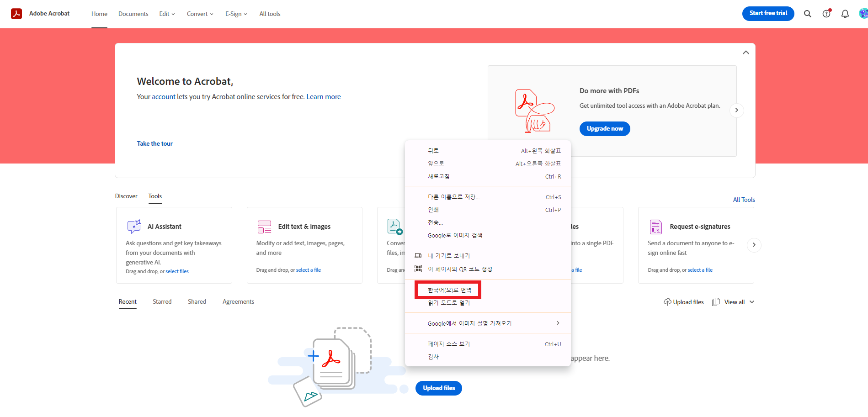The height and width of the screenshot is (417, 868).
Task: Click the Edit text & images card icon
Action: tap(264, 227)
